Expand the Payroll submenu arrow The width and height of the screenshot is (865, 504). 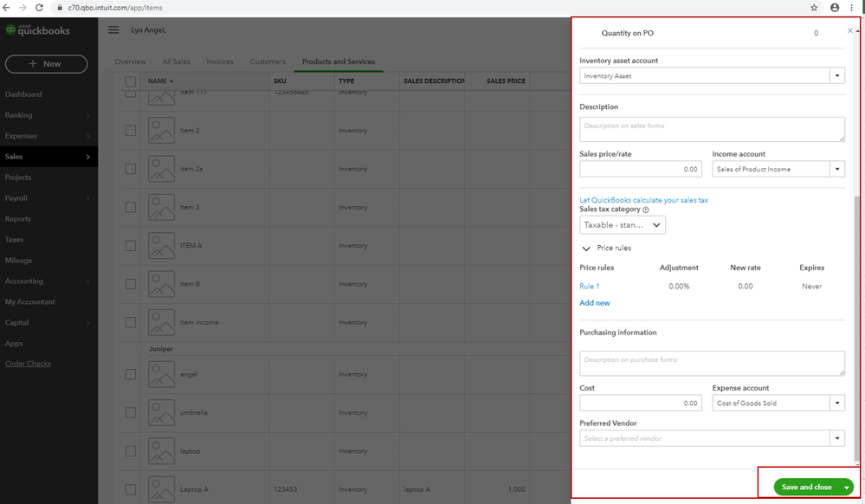(87, 198)
